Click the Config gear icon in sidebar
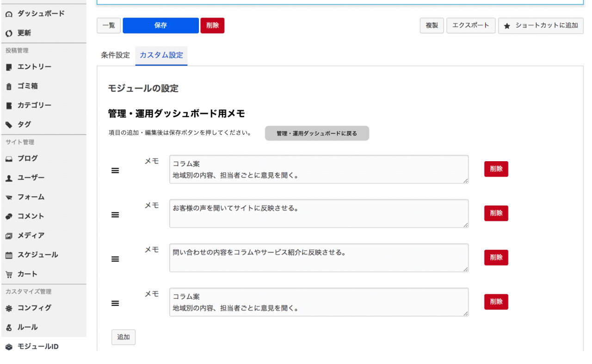 pos(9,308)
